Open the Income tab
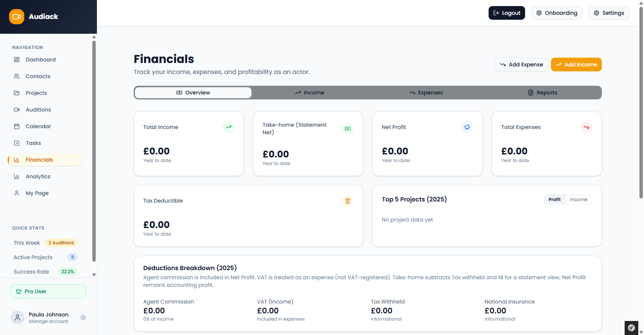 pyautogui.click(x=310, y=93)
